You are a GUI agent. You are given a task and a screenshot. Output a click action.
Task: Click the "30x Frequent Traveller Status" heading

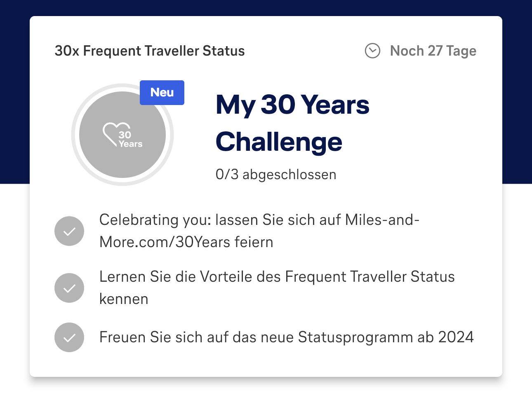tap(150, 51)
